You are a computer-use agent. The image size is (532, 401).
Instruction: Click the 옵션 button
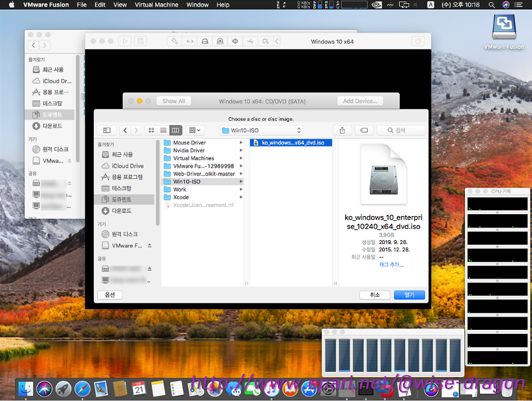point(110,295)
